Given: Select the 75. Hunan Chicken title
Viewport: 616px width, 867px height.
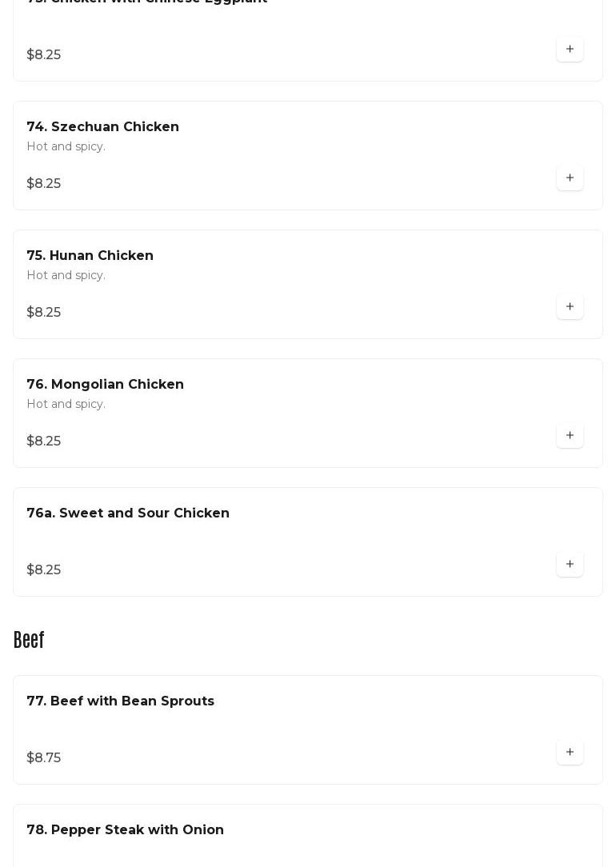Looking at the screenshot, I should 90,255.
